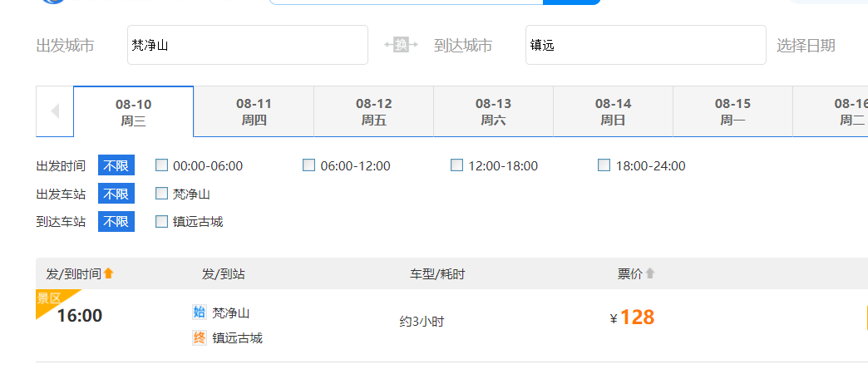
Task: Click 不限 for departure time
Action: pos(116,165)
